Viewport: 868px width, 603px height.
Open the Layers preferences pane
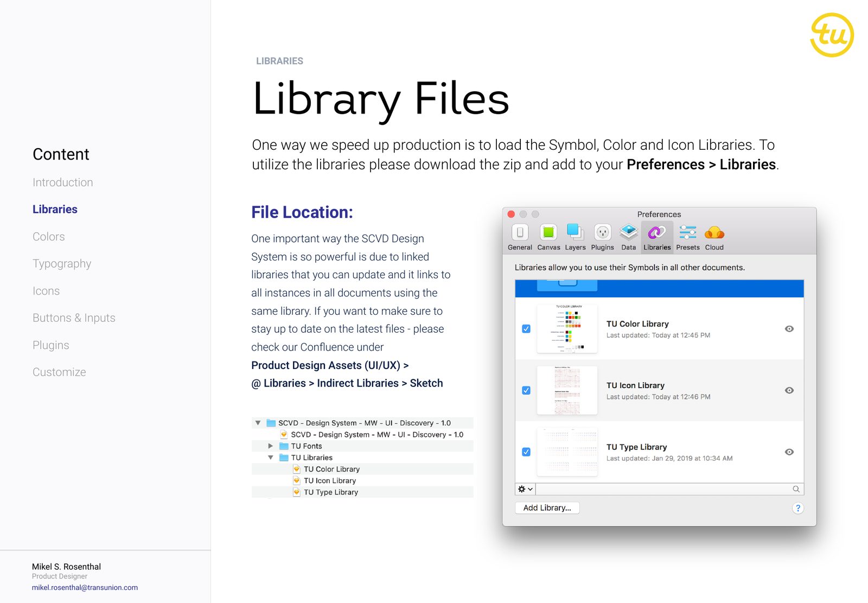click(x=575, y=237)
